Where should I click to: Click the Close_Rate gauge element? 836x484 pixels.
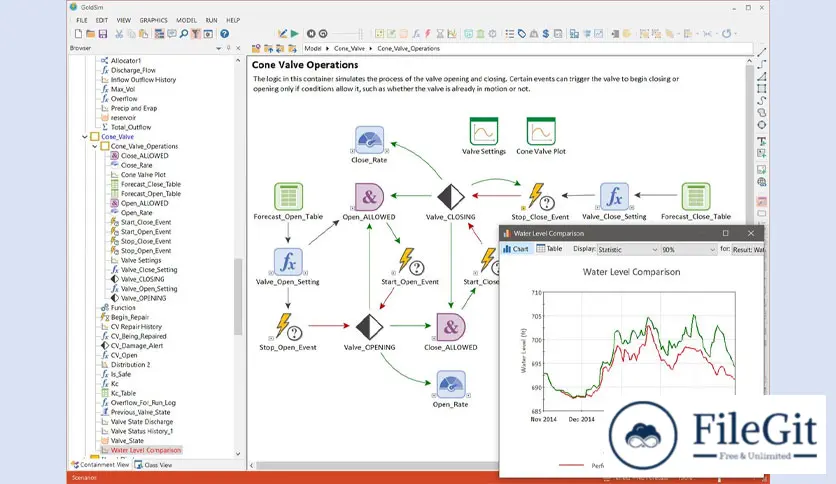click(369, 140)
